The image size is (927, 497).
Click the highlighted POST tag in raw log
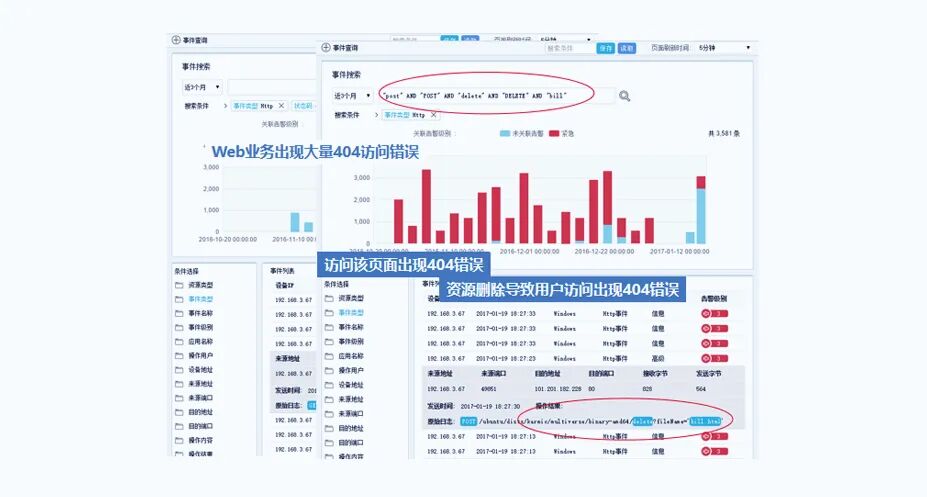[x=468, y=421]
